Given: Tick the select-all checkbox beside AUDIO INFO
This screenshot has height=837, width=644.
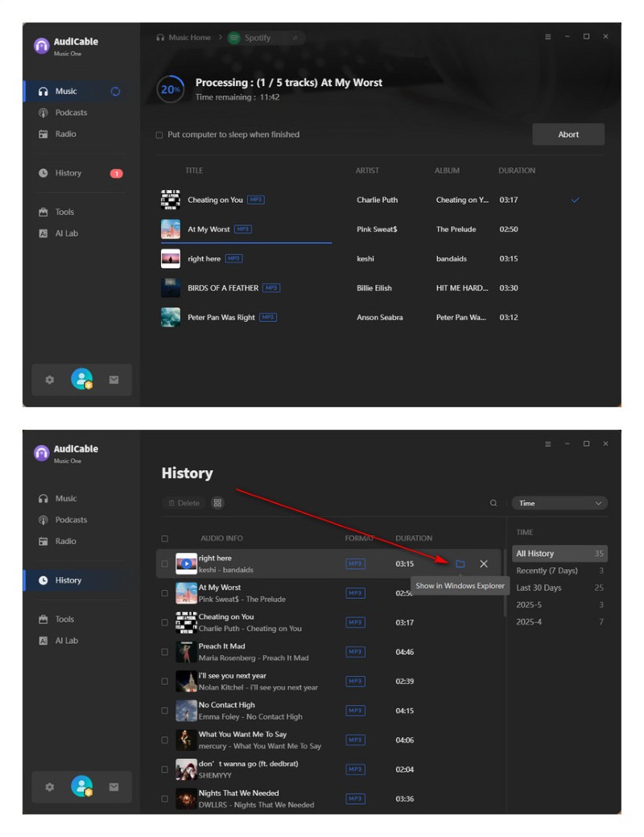Looking at the screenshot, I should 165,538.
